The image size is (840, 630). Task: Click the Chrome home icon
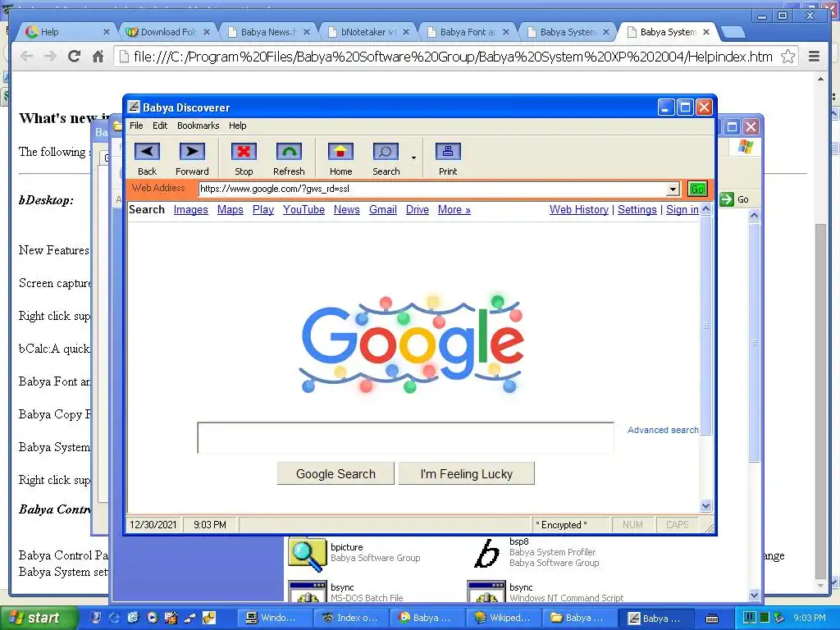pyautogui.click(x=98, y=57)
